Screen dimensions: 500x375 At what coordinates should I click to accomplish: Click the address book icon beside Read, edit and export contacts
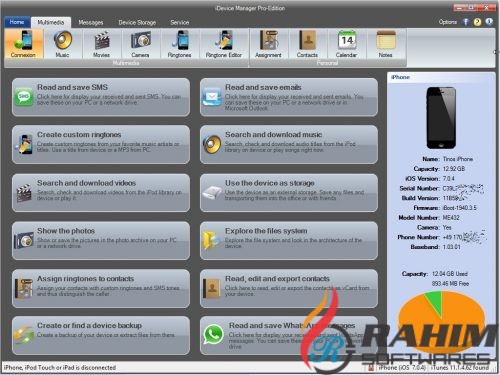click(212, 288)
